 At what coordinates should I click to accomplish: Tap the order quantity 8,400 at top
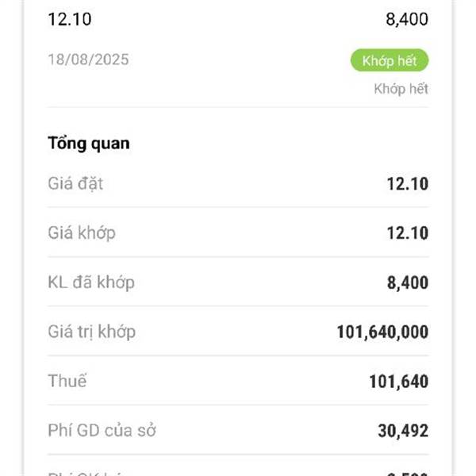pos(407,19)
